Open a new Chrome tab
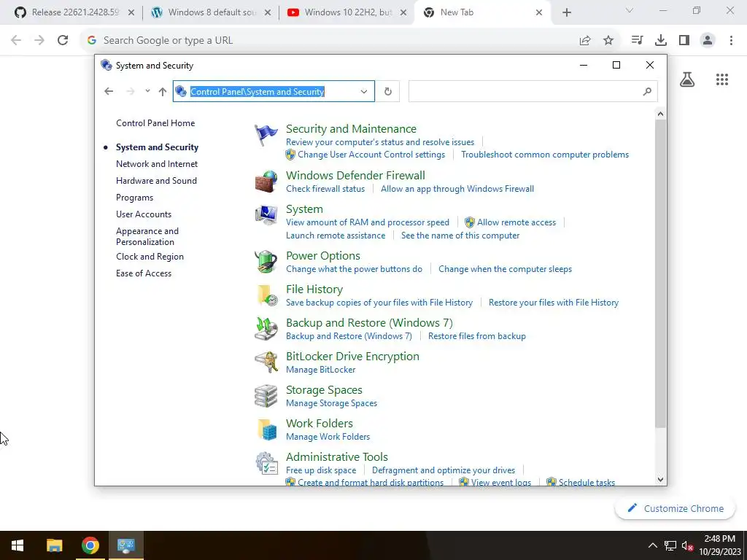Image resolution: width=747 pixels, height=560 pixels. (x=566, y=12)
